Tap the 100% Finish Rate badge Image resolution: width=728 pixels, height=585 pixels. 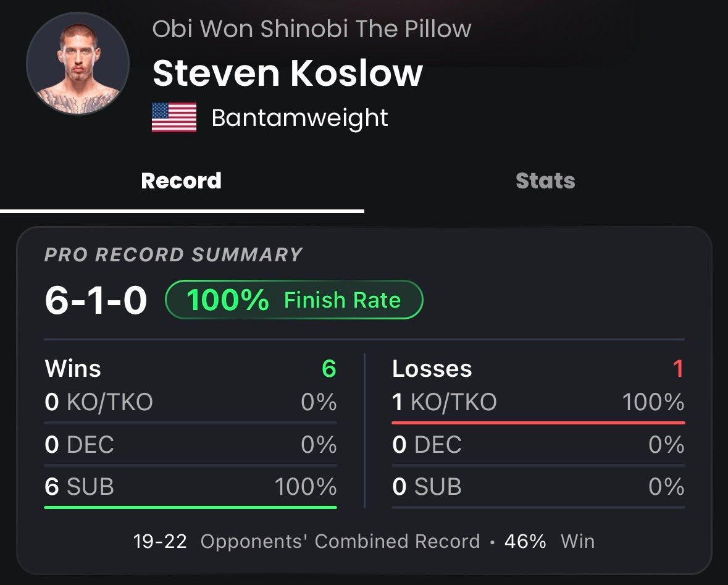pos(294,300)
